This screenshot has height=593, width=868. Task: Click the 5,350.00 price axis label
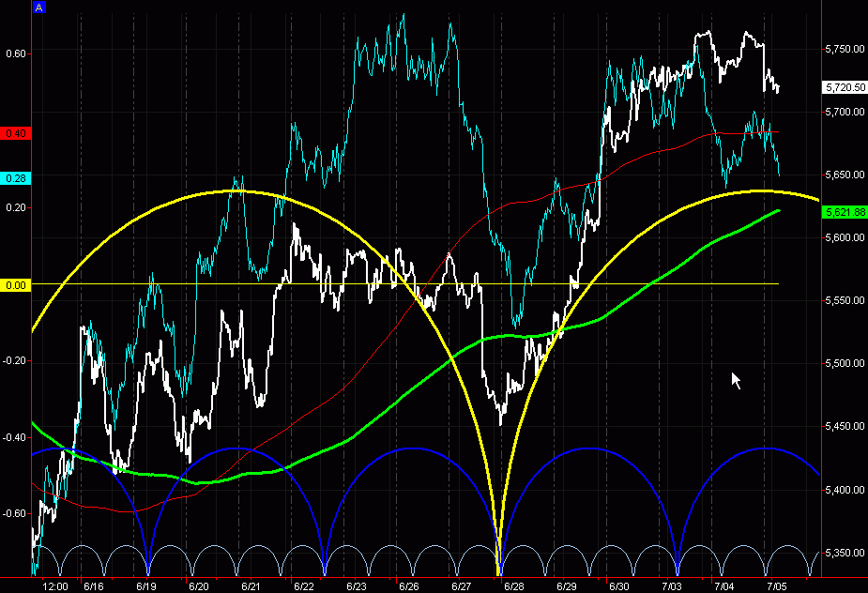tap(845, 554)
